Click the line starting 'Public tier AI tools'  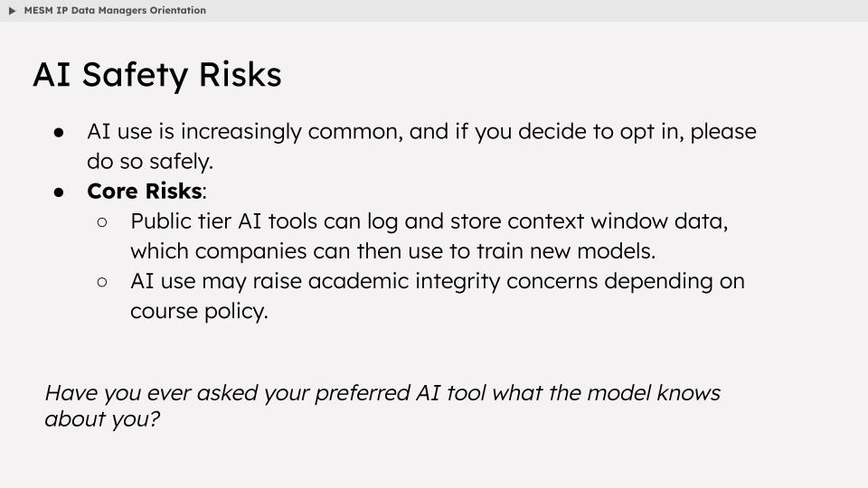click(429, 222)
